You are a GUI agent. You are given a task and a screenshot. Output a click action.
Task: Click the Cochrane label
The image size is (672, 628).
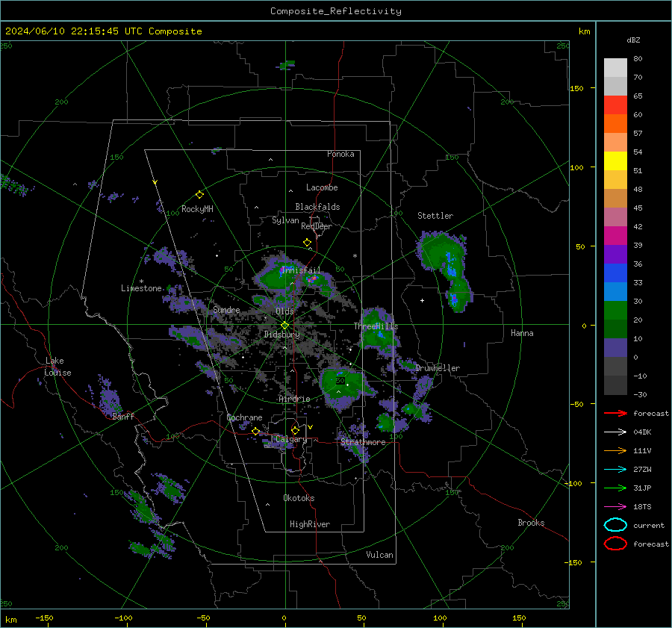click(x=244, y=417)
